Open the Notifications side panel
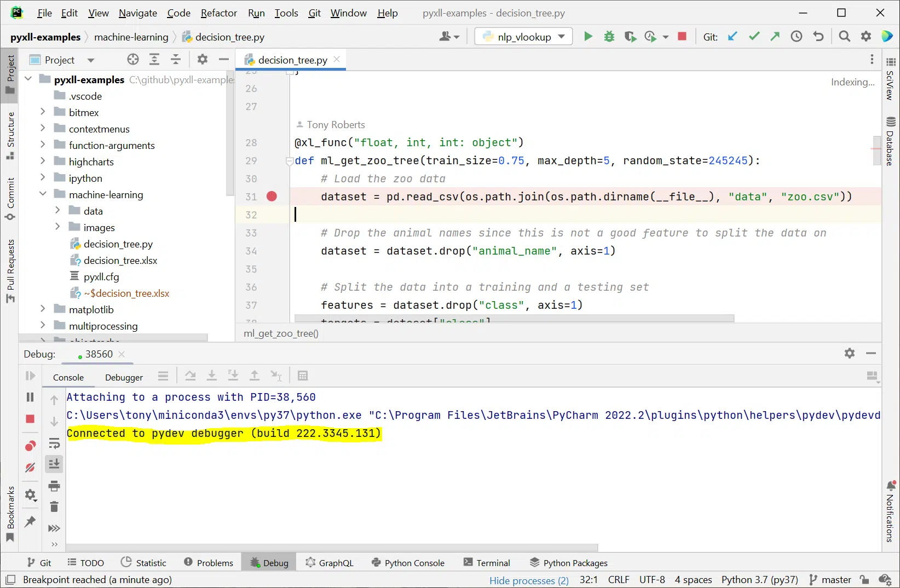 point(890,512)
